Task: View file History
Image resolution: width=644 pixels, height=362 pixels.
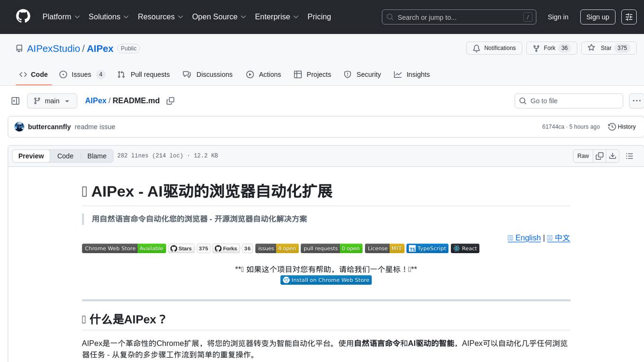Action: point(622,127)
